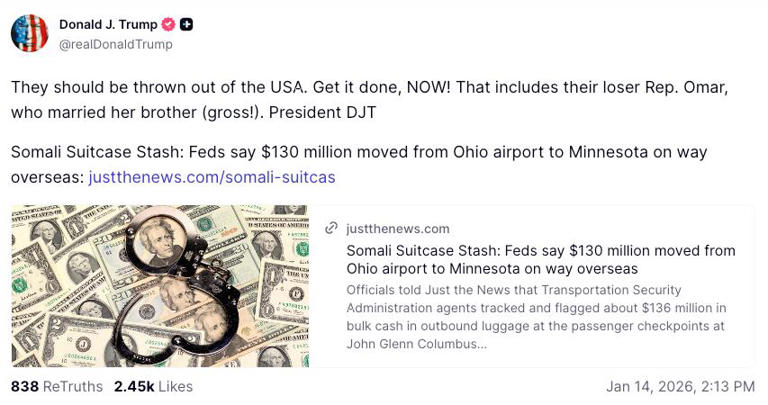Click the red verified badge icon
Viewport: 768px width, 405px height.
168,24
